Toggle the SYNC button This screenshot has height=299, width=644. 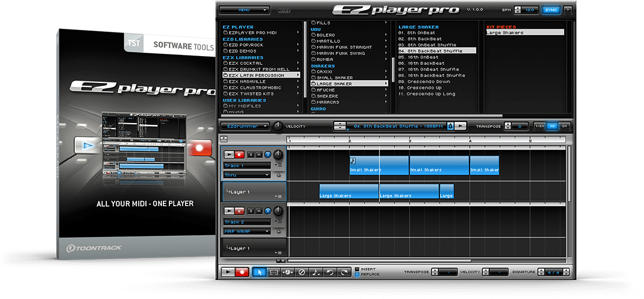point(550,10)
